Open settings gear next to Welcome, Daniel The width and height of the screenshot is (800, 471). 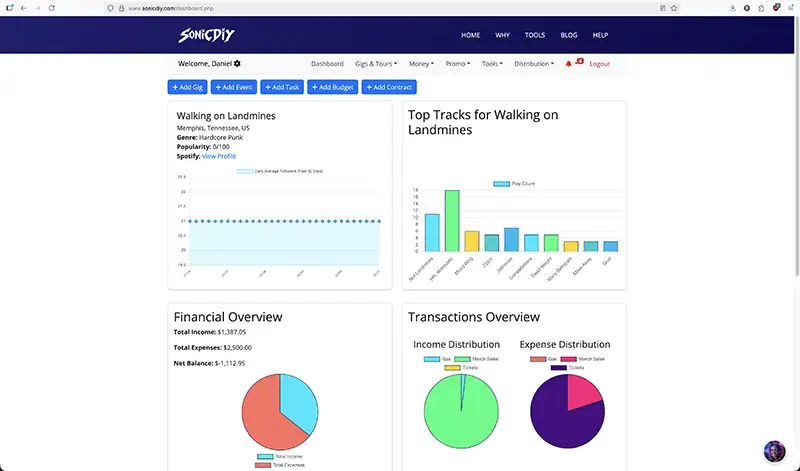pos(237,64)
